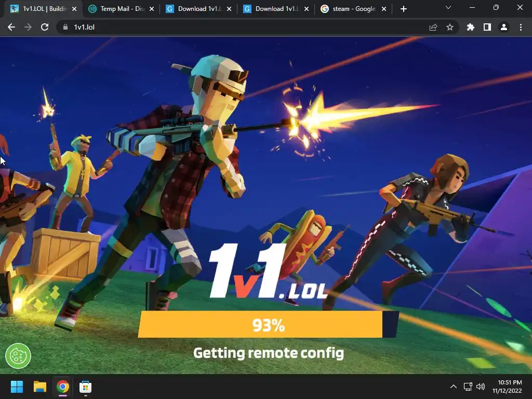Click the browser forward arrow
532x399 pixels.
pos(28,27)
